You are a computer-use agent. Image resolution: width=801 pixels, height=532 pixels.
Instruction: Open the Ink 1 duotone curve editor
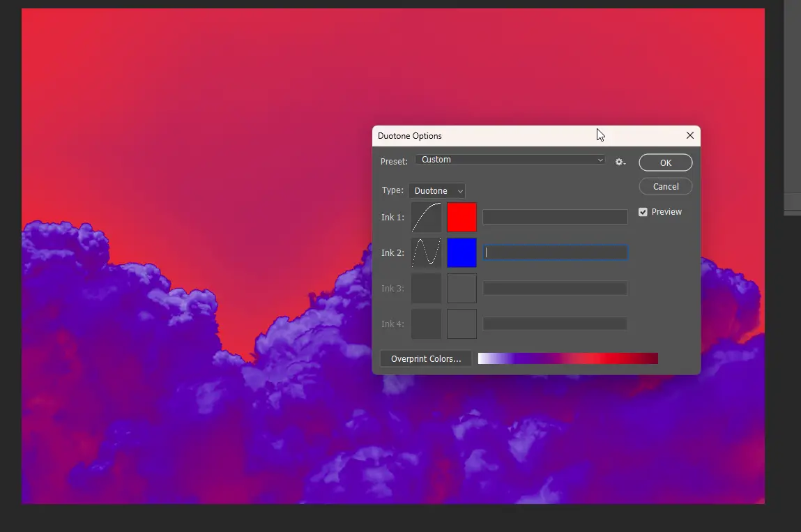click(x=426, y=217)
